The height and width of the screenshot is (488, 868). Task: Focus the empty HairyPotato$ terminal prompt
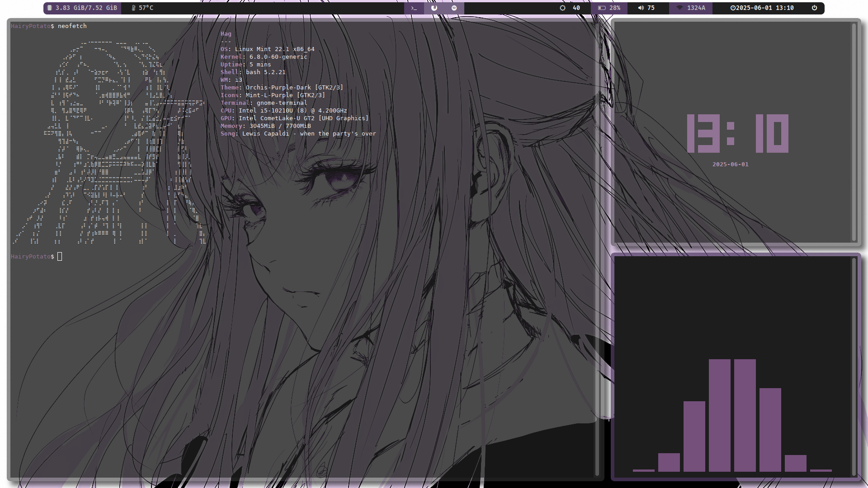tap(60, 257)
